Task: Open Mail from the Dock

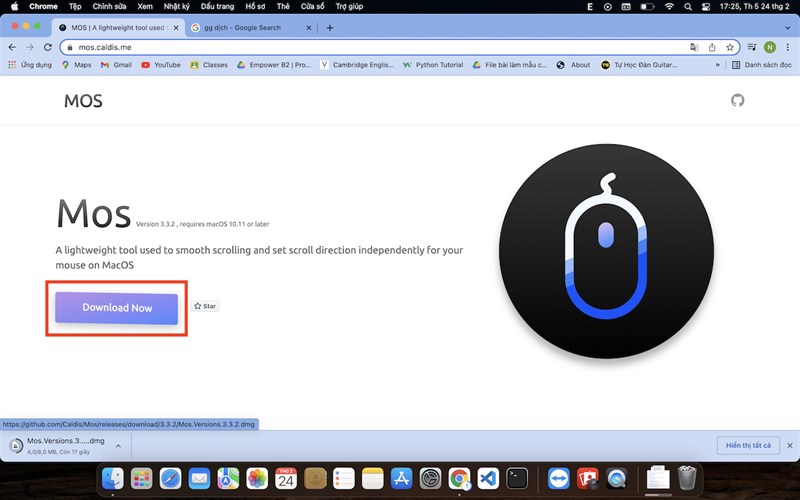Action: click(x=199, y=479)
